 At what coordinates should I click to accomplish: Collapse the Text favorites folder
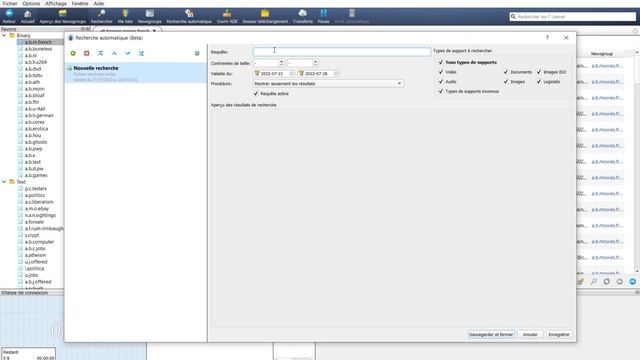[x=4, y=182]
